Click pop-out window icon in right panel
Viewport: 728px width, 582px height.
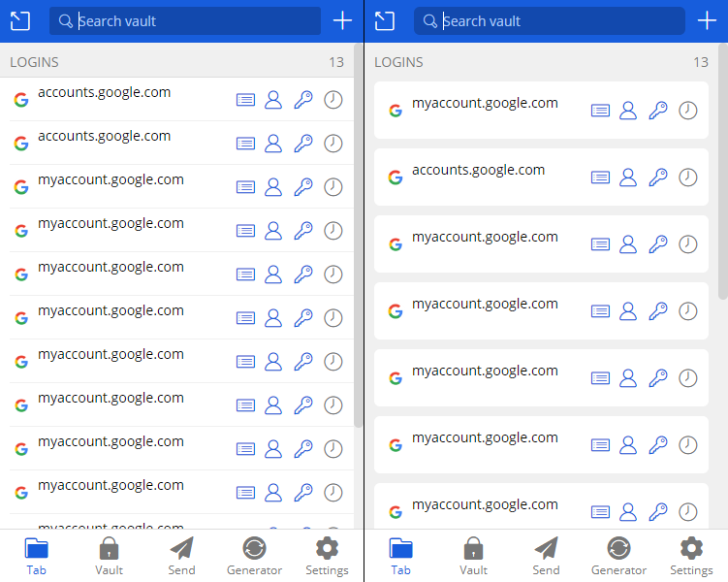point(385,21)
